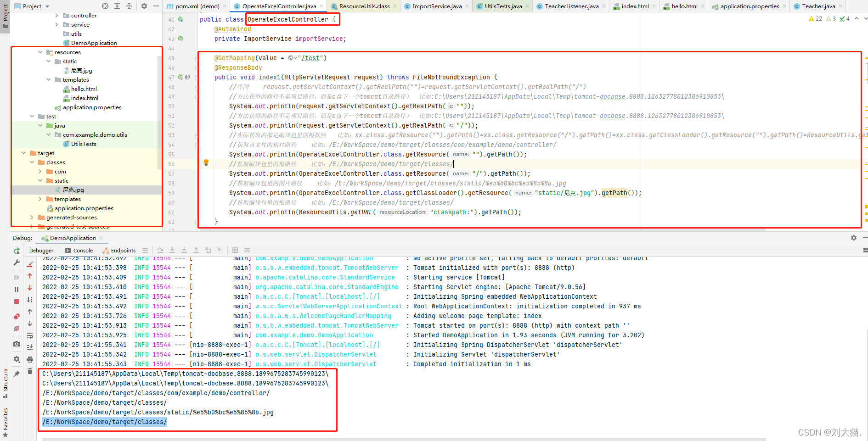The image size is (868, 441).
Task: Clear console output with the eraser icon
Action: pyautogui.click(x=30, y=264)
